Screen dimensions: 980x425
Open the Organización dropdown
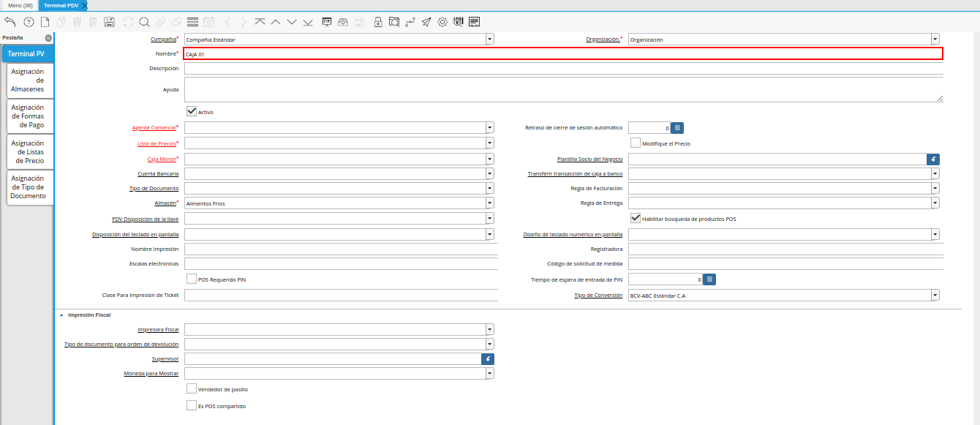(x=935, y=40)
